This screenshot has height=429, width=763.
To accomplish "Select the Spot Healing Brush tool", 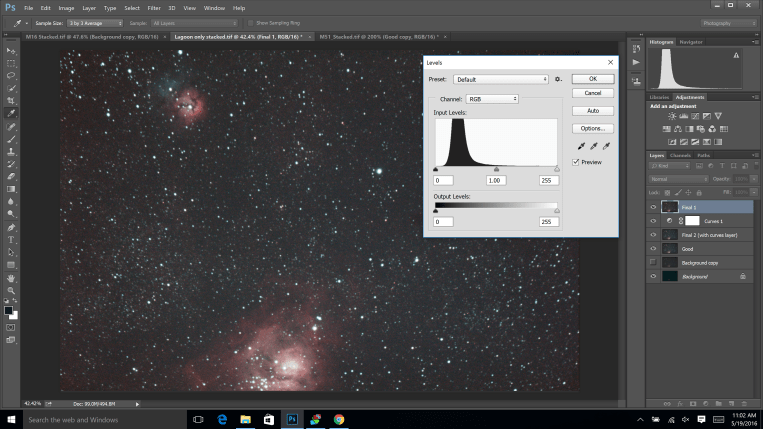I will point(11,127).
